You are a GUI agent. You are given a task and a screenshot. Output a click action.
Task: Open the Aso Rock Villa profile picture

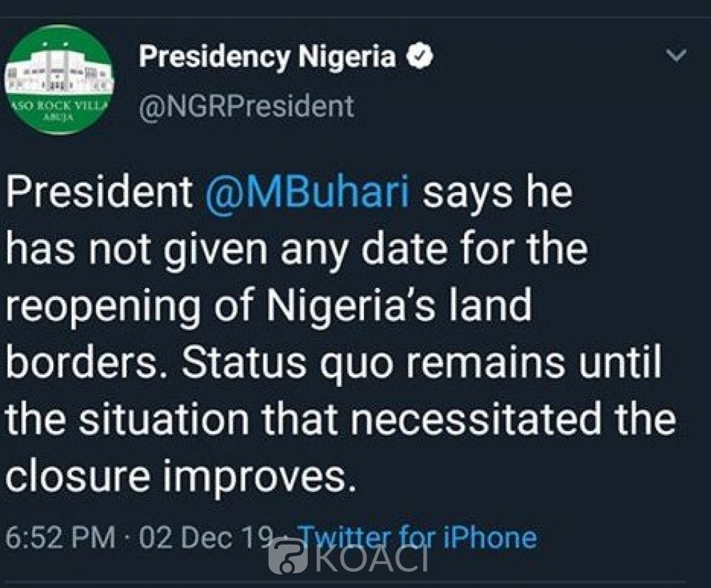pyautogui.click(x=59, y=88)
